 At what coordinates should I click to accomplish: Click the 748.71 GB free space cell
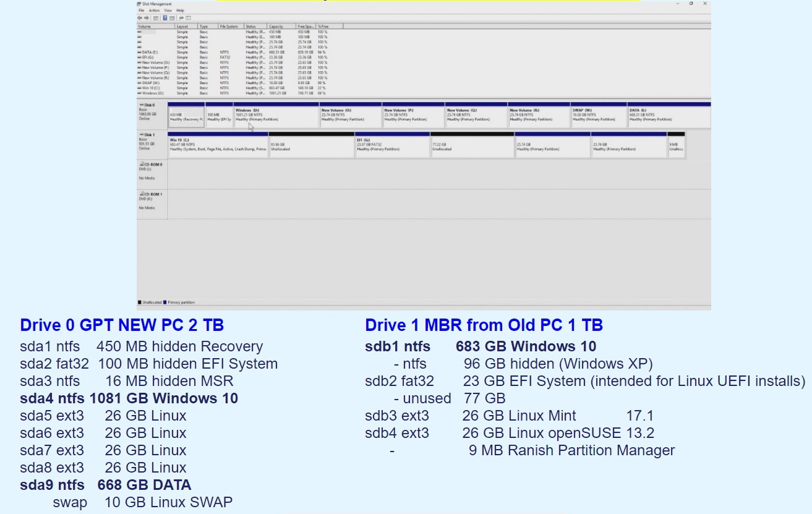[x=304, y=93]
